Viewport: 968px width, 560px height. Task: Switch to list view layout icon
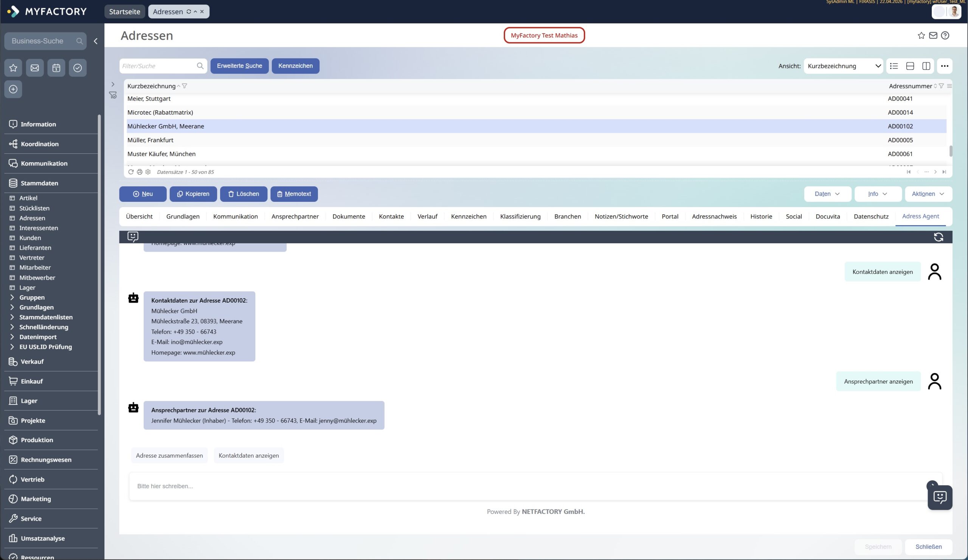pyautogui.click(x=894, y=66)
